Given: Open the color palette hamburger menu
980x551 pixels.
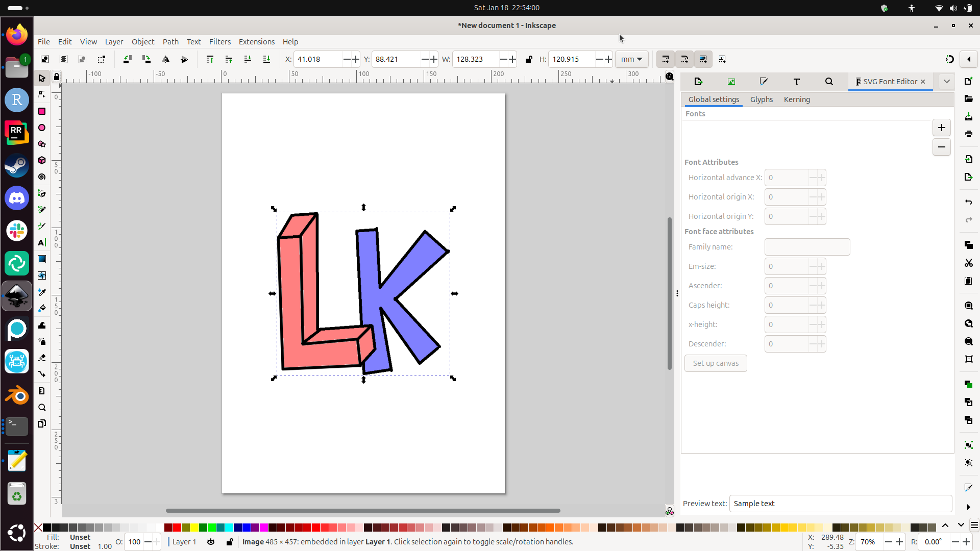Looking at the screenshot, I should point(974,525).
